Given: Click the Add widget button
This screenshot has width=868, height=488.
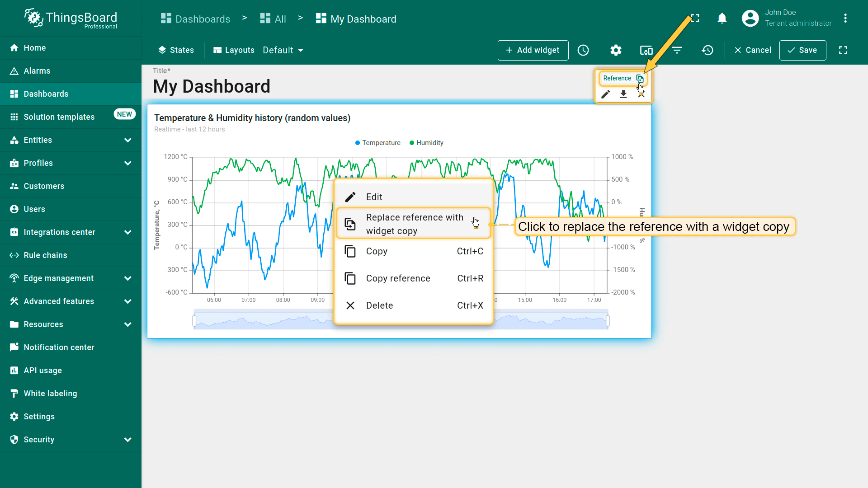Looking at the screenshot, I should point(533,50).
